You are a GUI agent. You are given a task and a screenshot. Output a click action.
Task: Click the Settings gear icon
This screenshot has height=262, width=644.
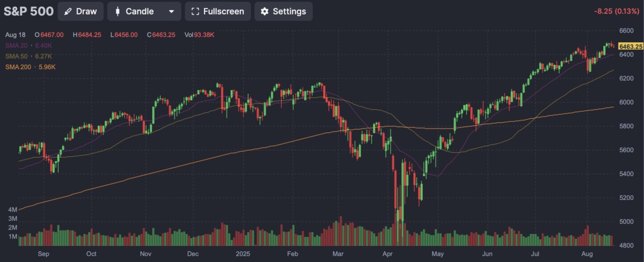point(265,11)
